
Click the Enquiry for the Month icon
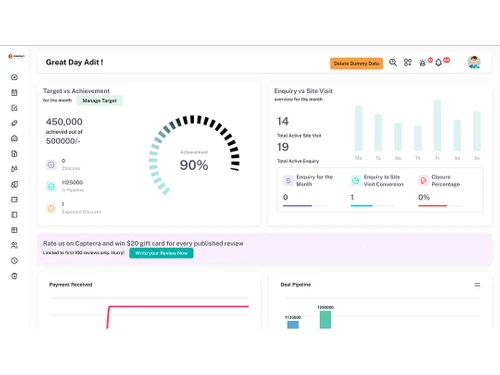pos(288,180)
